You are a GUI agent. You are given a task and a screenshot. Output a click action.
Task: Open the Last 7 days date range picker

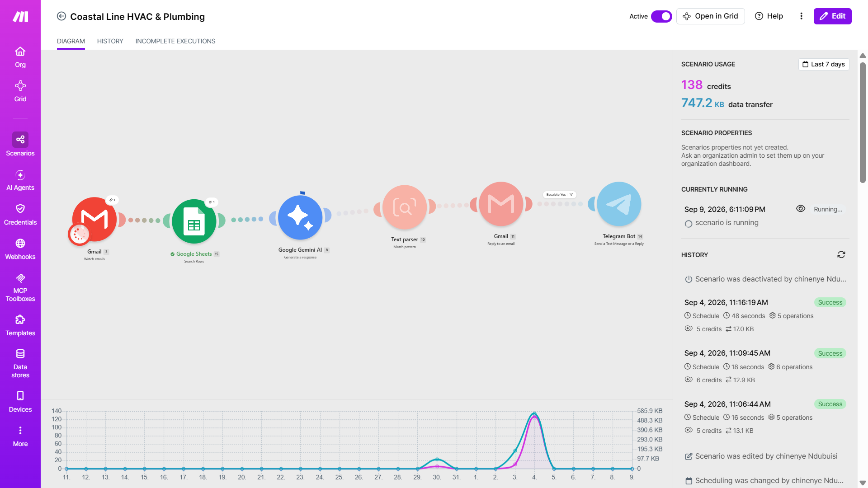pos(824,64)
